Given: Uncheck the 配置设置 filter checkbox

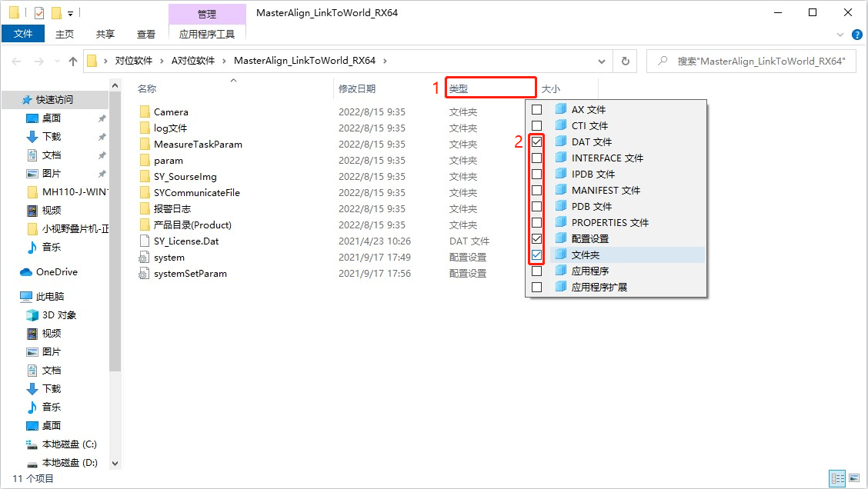Looking at the screenshot, I should 537,239.
